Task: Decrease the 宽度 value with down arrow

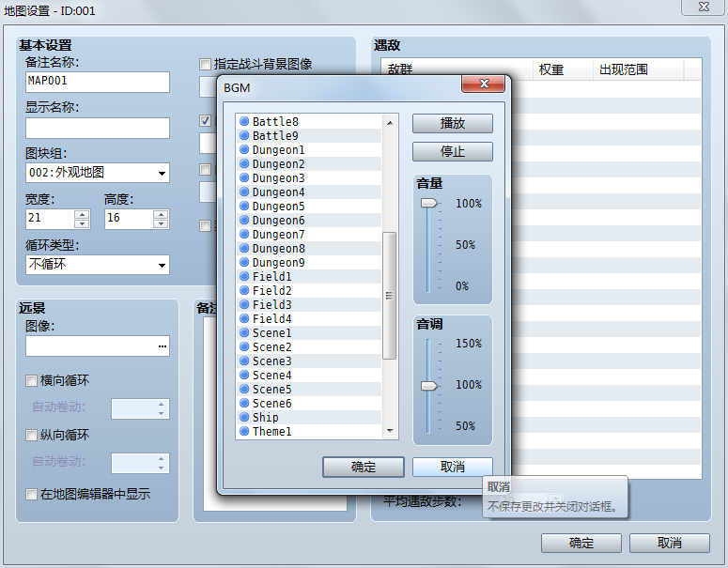Action: tap(82, 223)
